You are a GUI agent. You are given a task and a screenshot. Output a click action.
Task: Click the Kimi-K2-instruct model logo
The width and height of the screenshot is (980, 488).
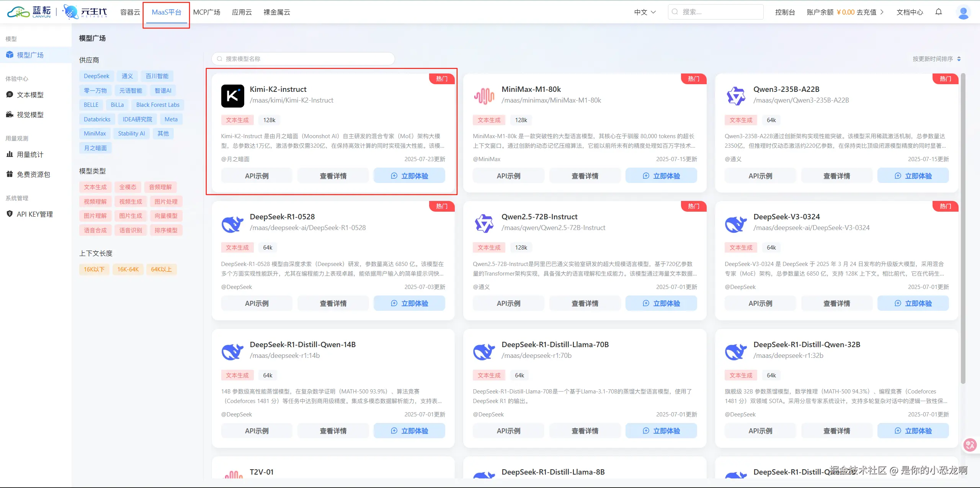tap(232, 96)
